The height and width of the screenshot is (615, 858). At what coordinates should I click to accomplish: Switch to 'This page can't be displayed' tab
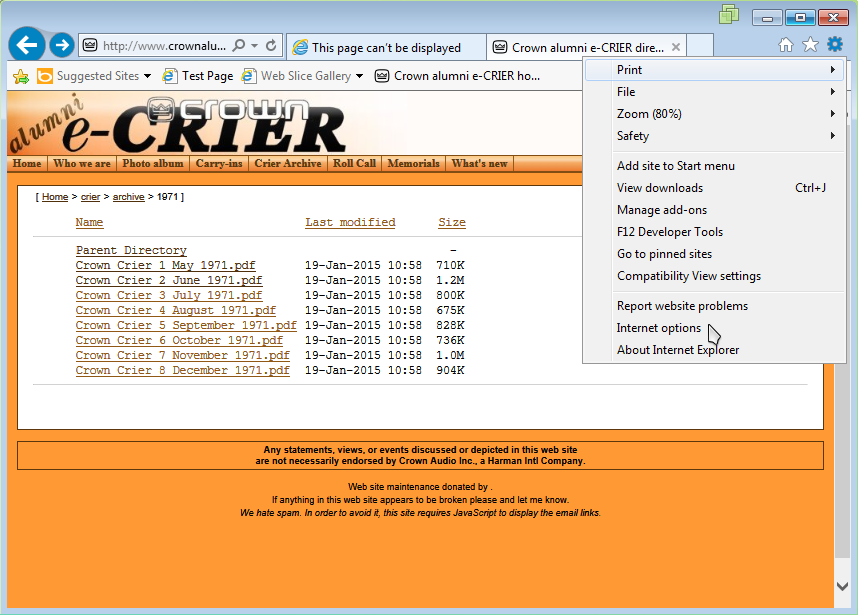[x=385, y=47]
